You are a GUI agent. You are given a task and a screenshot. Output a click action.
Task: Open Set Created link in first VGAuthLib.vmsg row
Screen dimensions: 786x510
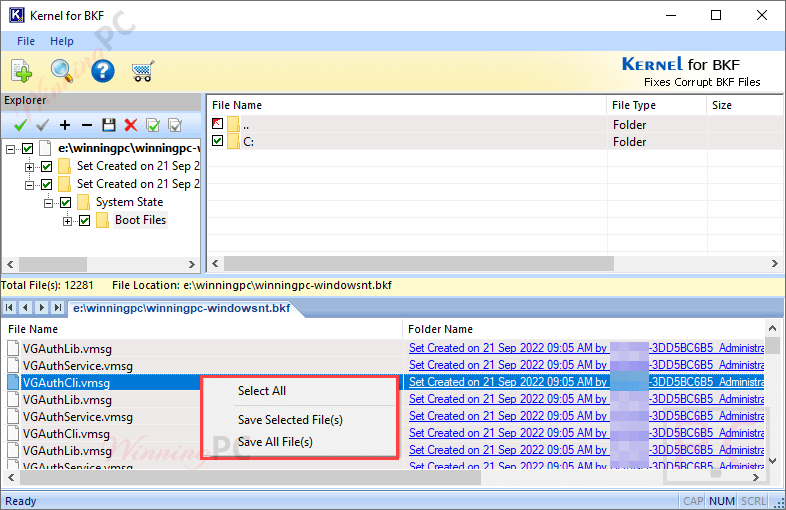[x=586, y=348]
